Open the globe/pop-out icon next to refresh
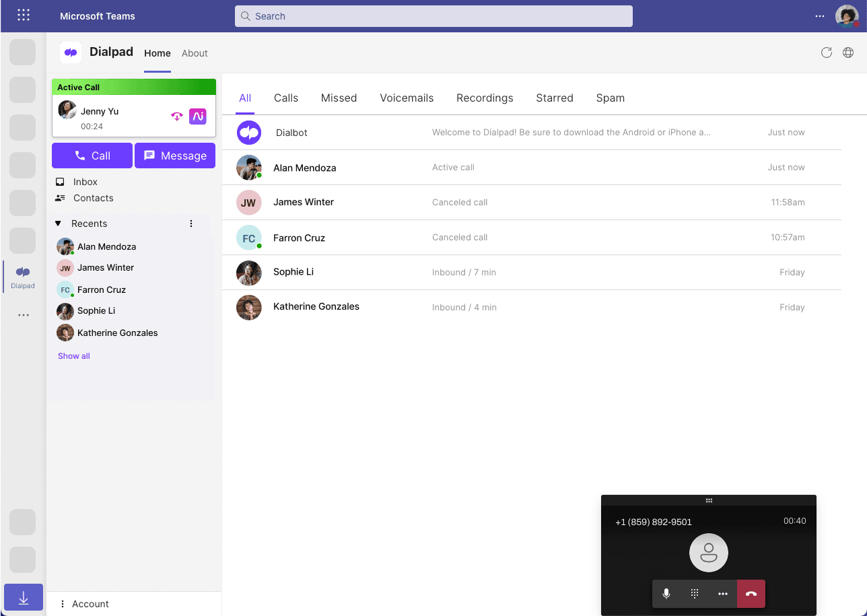 tap(848, 53)
